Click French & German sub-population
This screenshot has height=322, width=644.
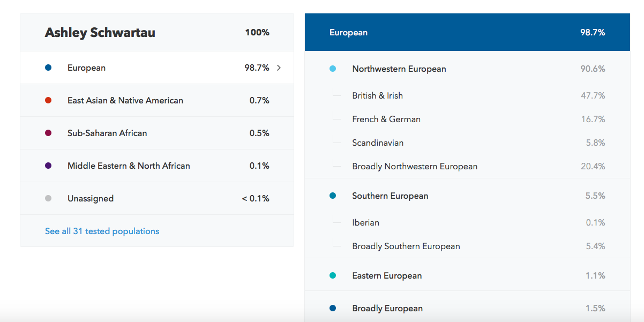386,119
